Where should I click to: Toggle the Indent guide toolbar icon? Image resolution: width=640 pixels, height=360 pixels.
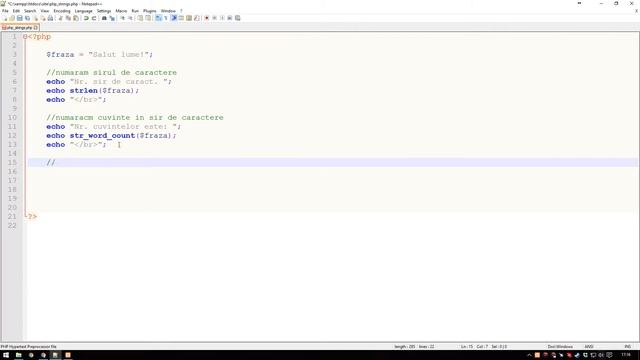(x=173, y=18)
